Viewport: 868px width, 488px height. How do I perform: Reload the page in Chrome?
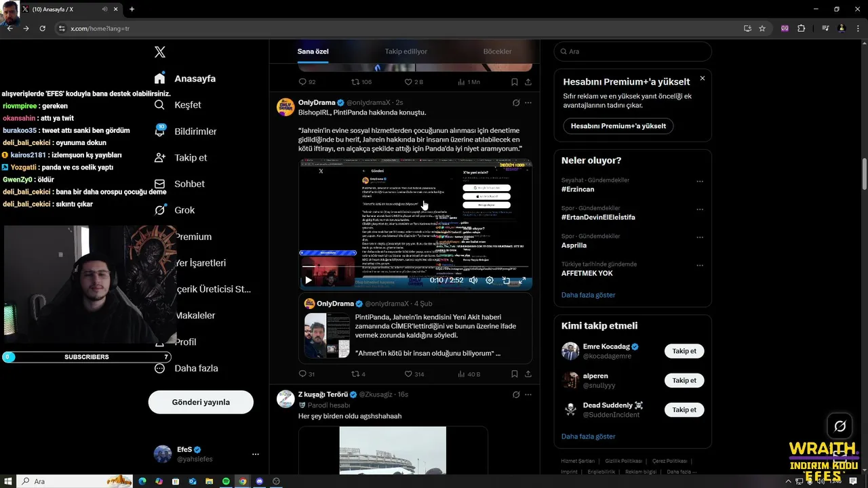click(x=42, y=28)
